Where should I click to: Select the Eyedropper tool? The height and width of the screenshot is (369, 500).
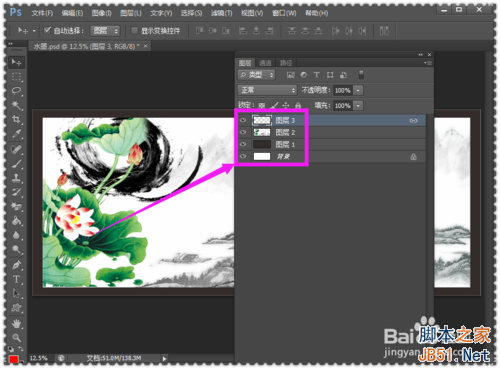[16, 134]
